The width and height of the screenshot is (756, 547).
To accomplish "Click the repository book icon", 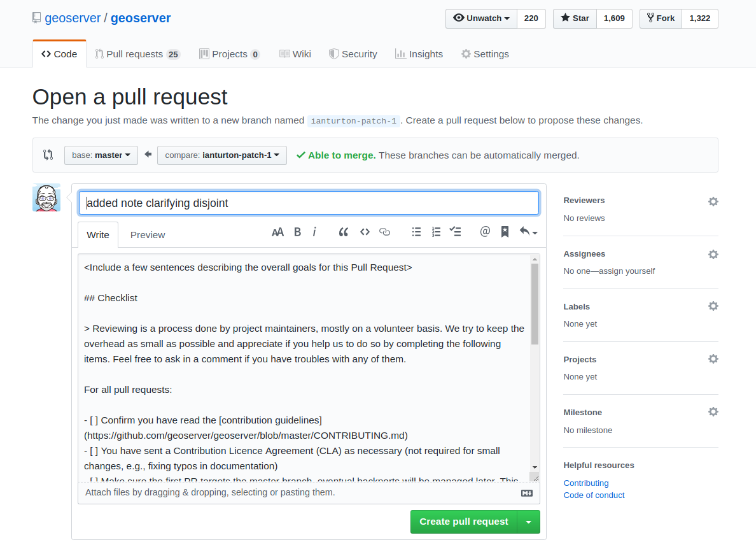I will pyautogui.click(x=37, y=18).
